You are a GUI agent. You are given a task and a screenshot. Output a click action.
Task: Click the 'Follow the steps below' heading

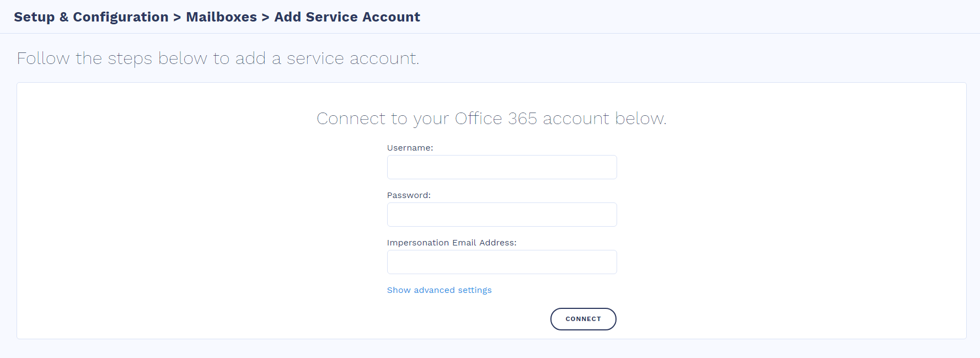[218, 58]
